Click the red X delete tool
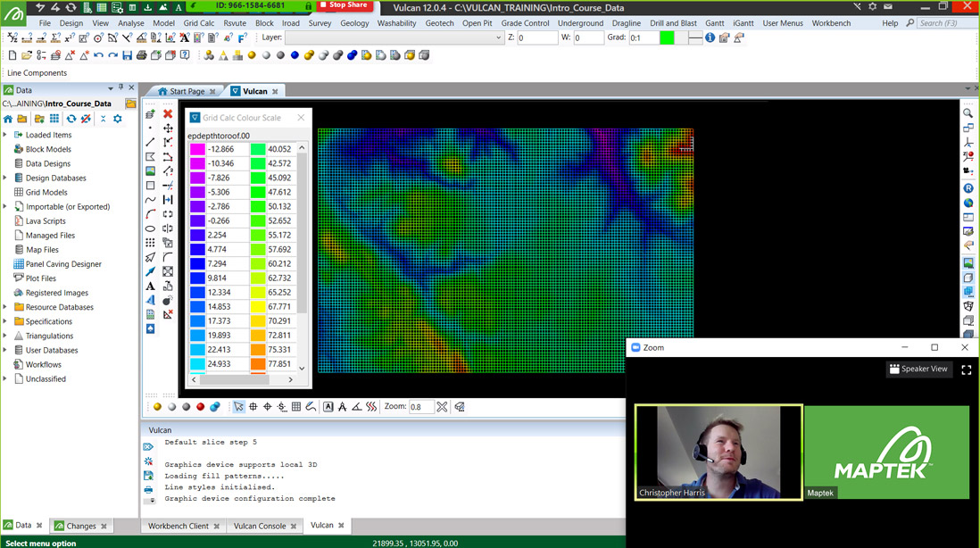 pyautogui.click(x=168, y=113)
